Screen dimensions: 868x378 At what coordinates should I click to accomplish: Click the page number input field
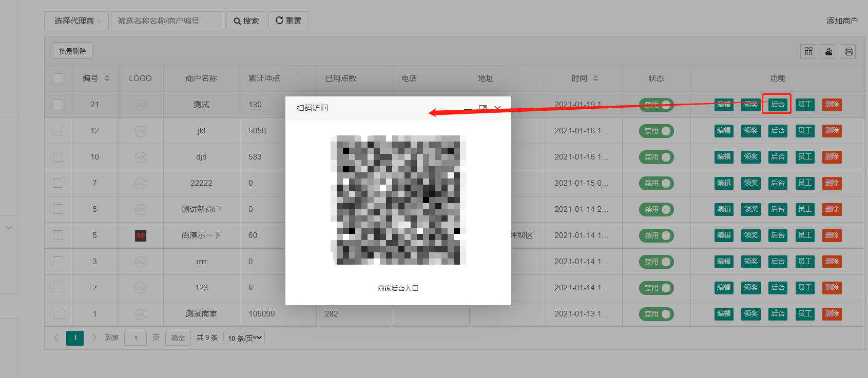point(136,338)
